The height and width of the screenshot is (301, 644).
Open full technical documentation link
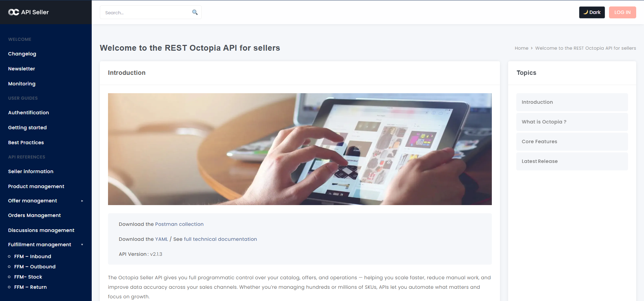click(x=220, y=239)
